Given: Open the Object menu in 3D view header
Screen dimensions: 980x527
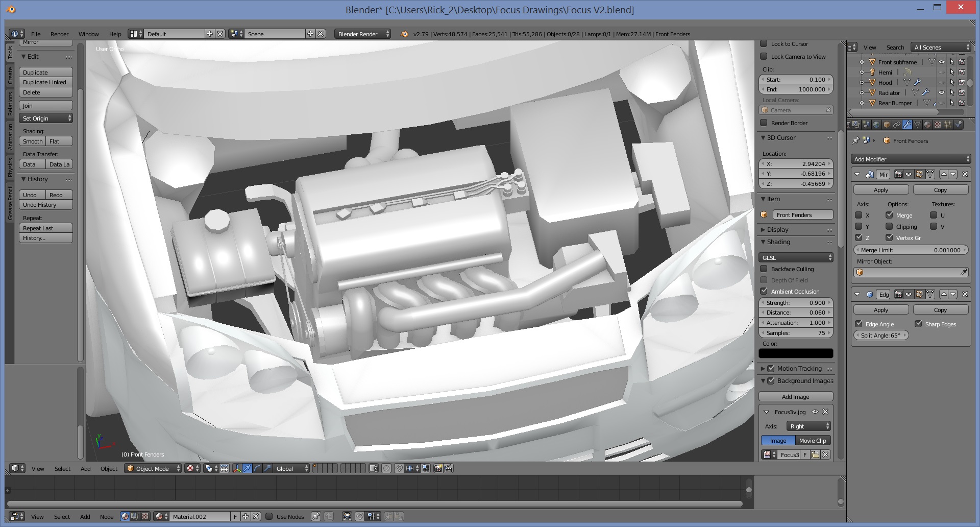Looking at the screenshot, I should (x=109, y=468).
